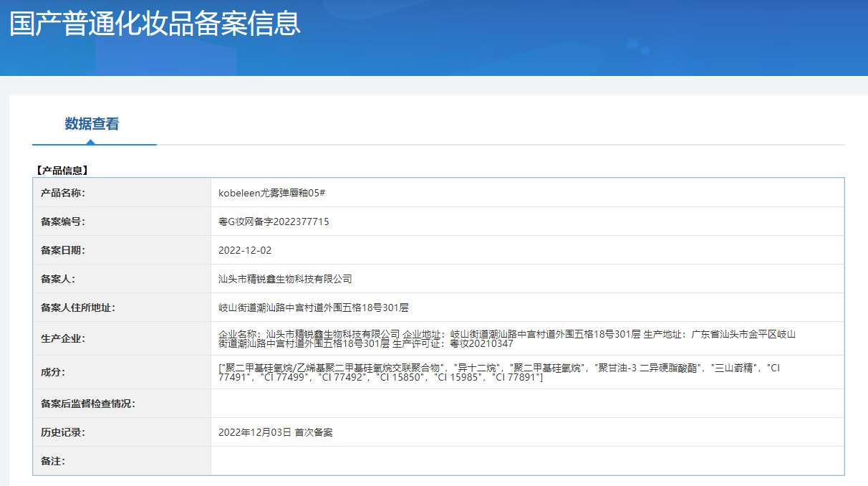The image size is (868, 486).
Task: Click the 备案人 label cell
Action: click(122, 279)
